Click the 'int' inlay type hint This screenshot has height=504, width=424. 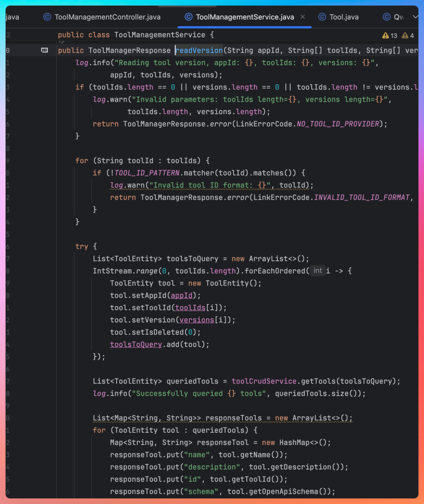[x=318, y=271]
